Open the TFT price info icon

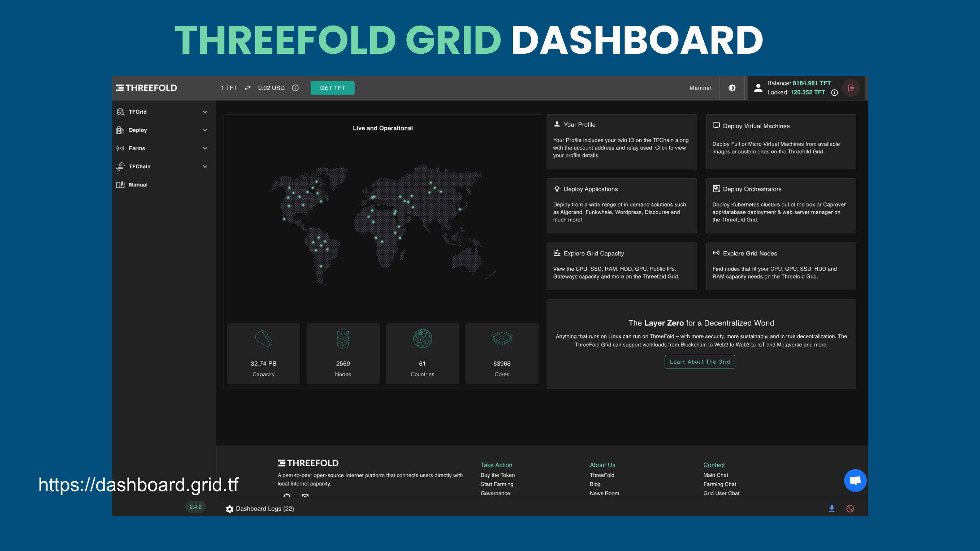(295, 88)
